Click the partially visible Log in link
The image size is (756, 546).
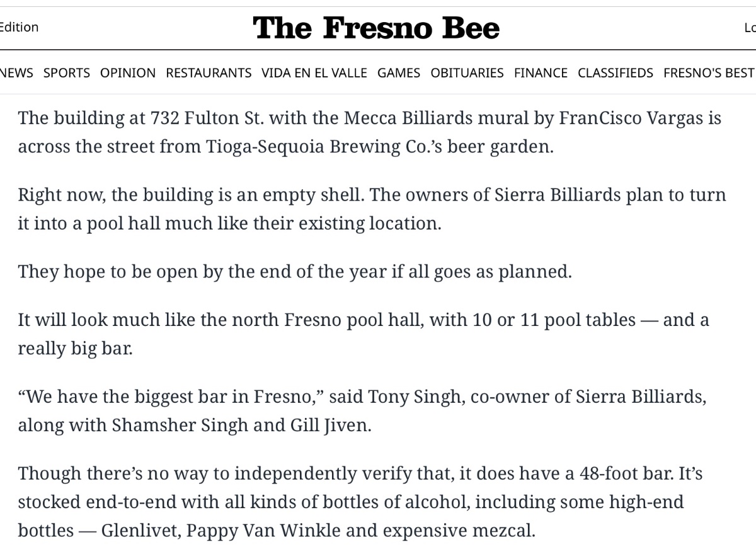(x=750, y=27)
